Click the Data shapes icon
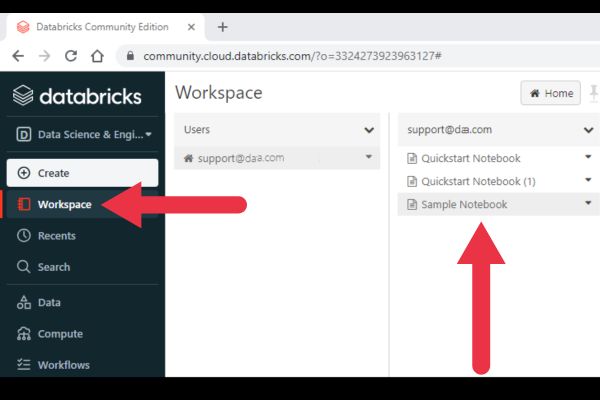The height and width of the screenshot is (400, 600). click(24, 302)
